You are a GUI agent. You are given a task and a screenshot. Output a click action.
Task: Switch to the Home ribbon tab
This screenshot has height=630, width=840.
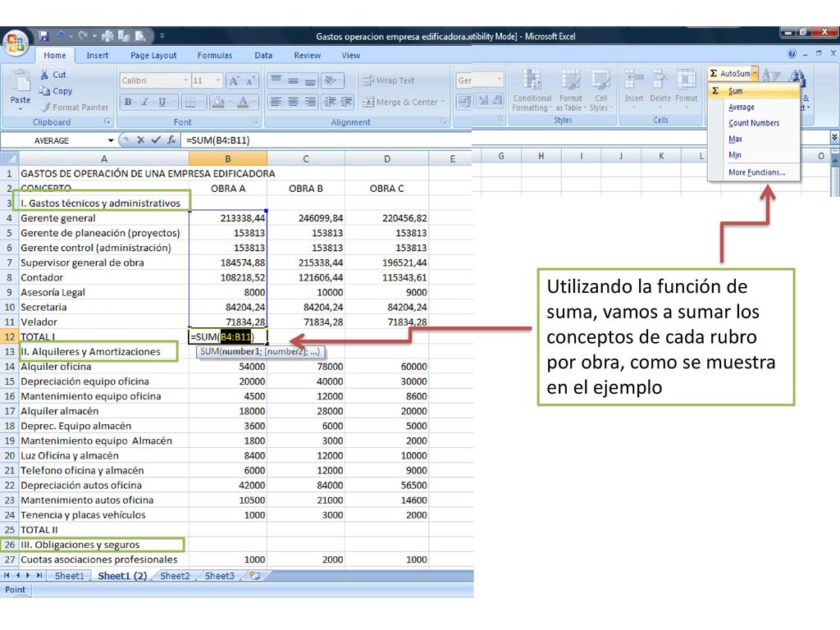[55, 55]
